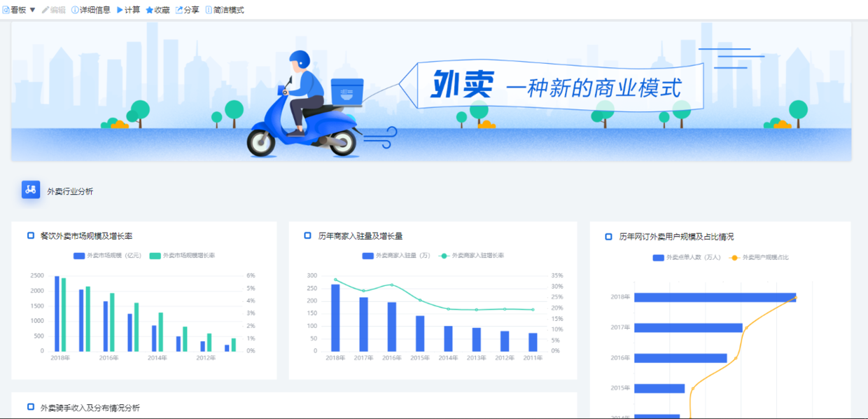The height and width of the screenshot is (419, 868).
Task: Click the 2015年 horizontal bar in the user-scale chart
Action: 659,388
